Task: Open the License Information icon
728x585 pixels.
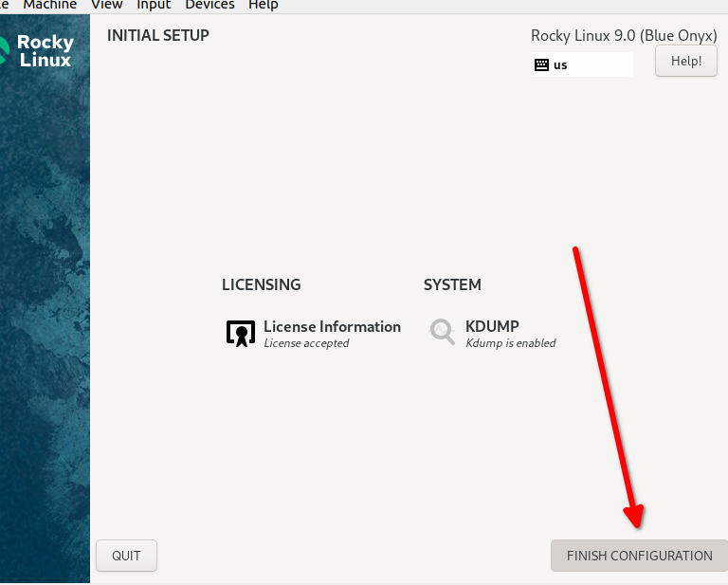Action: 241,333
